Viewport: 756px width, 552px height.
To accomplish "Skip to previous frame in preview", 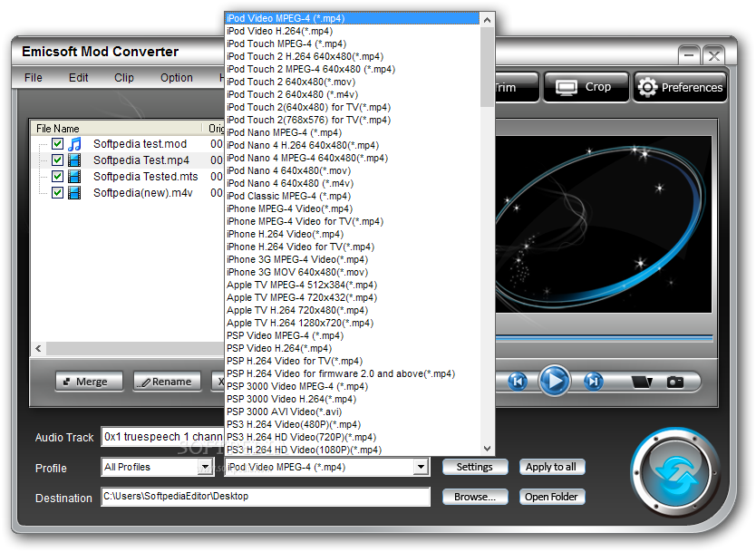I will click(518, 382).
